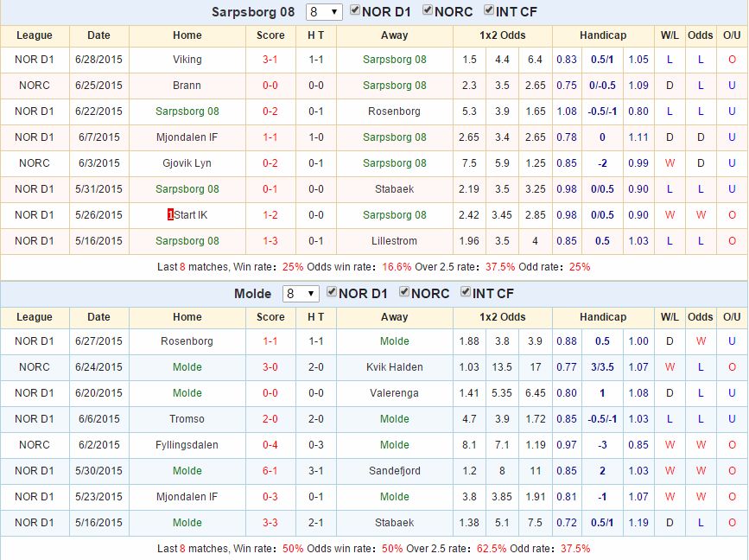Click Rosenborg away team on 6/22/2015 row
Viewport: 749px width, 560px height.
point(394,111)
